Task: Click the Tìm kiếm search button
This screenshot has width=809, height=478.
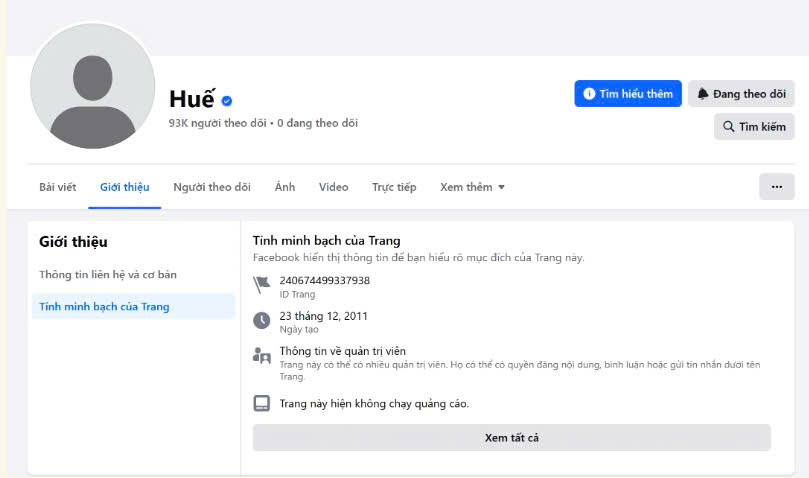Action: (x=754, y=126)
